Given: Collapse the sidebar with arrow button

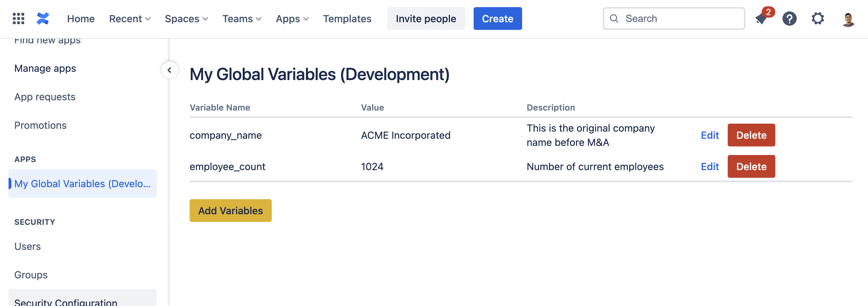Looking at the screenshot, I should [169, 70].
